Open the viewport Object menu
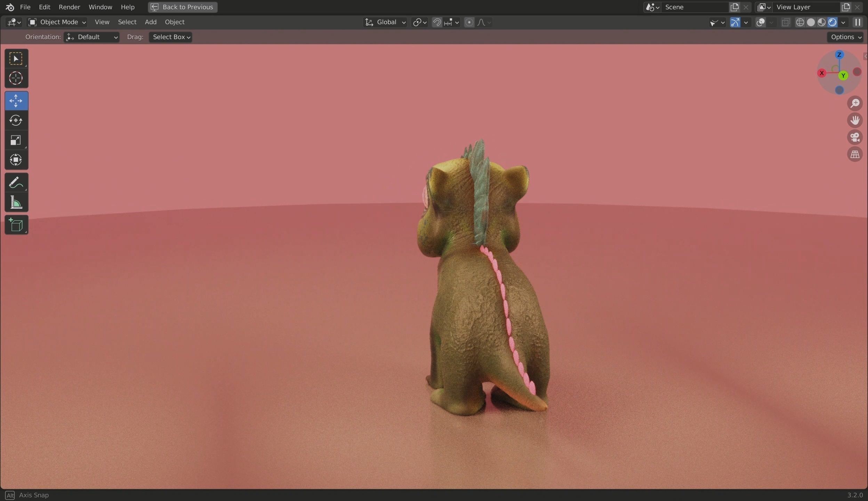 pyautogui.click(x=175, y=22)
